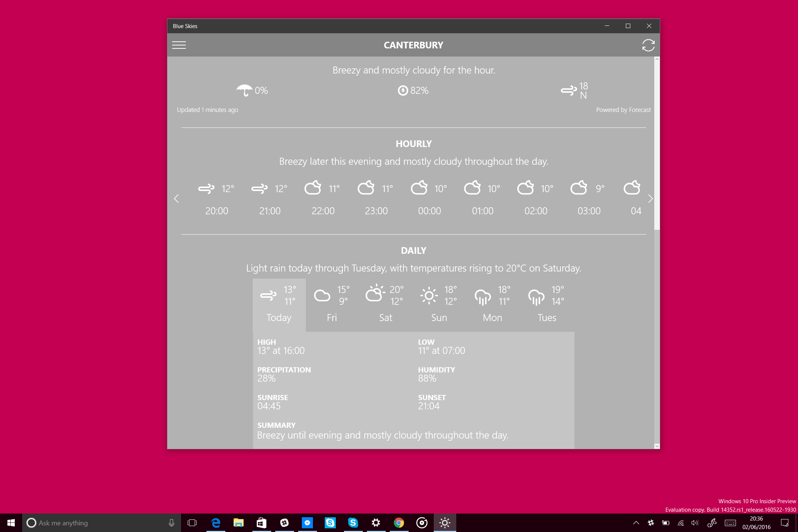Switch to the Tues daily forecast
Image resolution: width=798 pixels, height=532 pixels.
[547, 305]
